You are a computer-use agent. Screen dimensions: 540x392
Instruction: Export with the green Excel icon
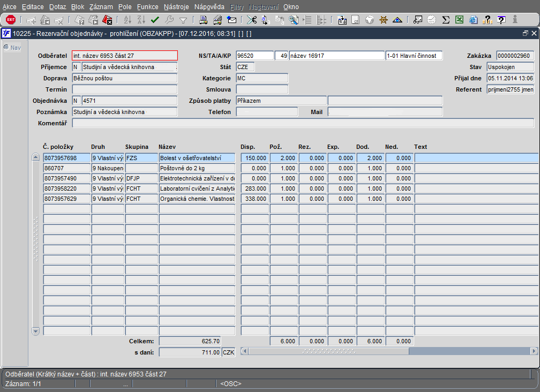click(460, 20)
